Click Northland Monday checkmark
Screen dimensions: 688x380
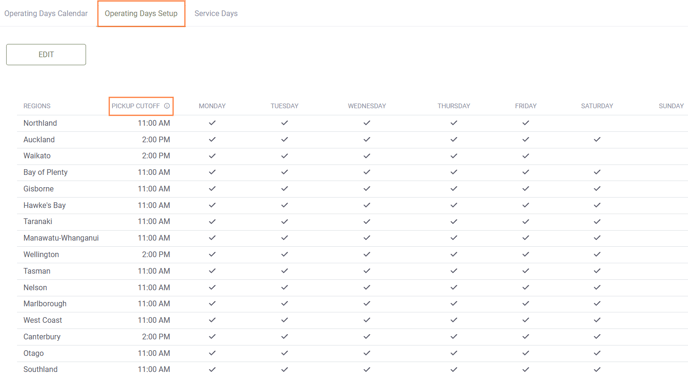212,123
